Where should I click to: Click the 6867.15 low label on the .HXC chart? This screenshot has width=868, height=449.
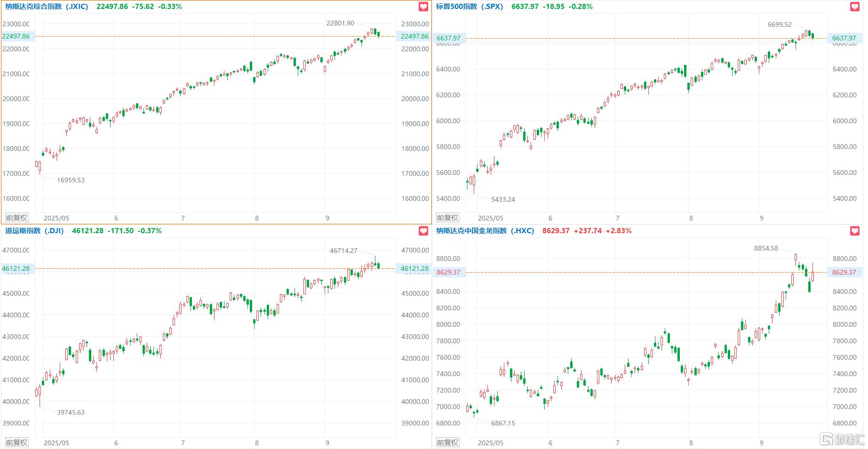503,423
